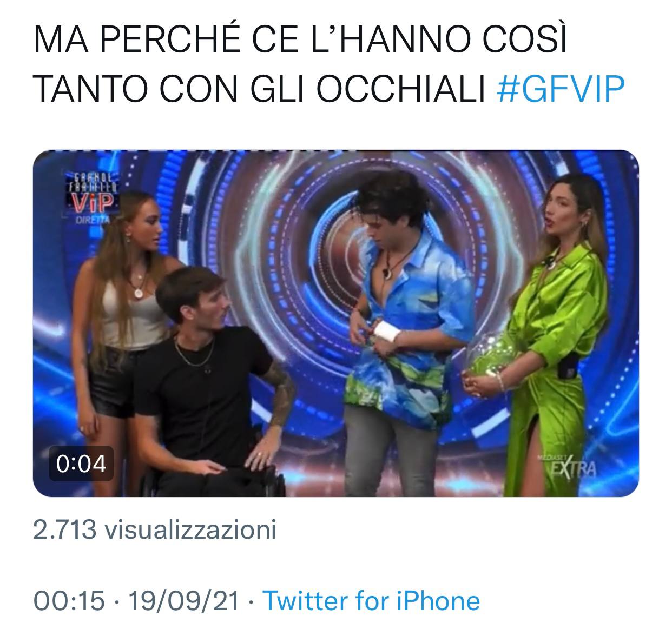Open the #GFVIP hashtag link
Image resolution: width=672 pixels, height=629 pixels.
click(561, 89)
